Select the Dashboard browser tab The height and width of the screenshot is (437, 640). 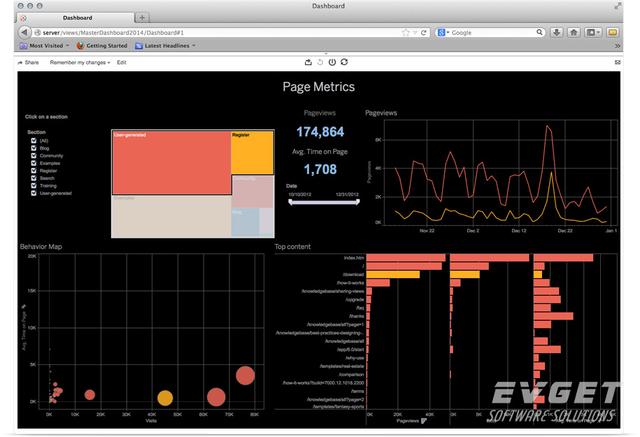pyautogui.click(x=76, y=18)
